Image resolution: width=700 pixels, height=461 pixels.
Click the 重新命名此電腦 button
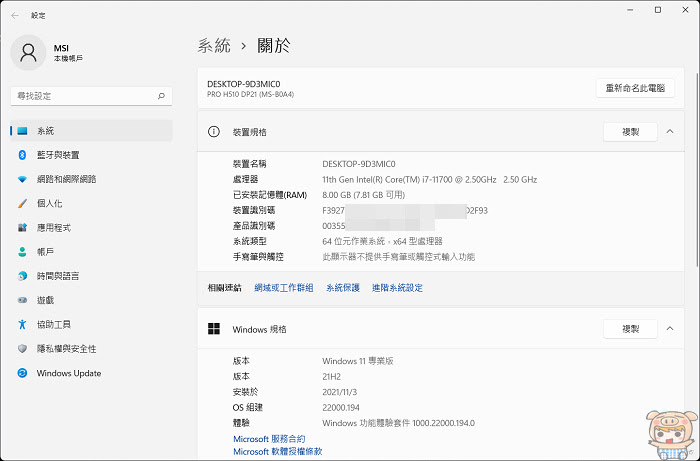[635, 88]
